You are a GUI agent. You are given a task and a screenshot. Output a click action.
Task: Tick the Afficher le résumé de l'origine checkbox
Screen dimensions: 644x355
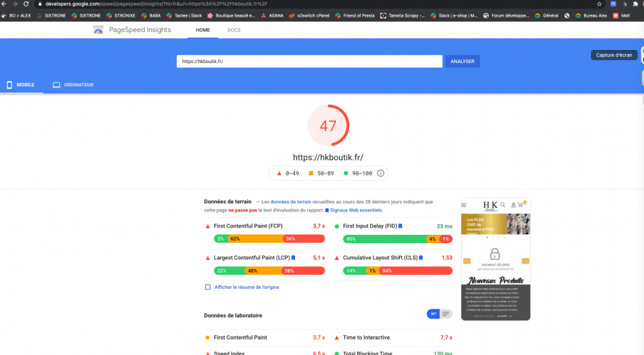pos(208,287)
